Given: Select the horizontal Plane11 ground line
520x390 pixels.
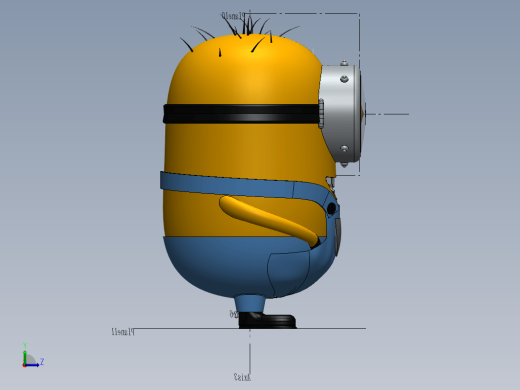Looking at the screenshot, I should coord(250,328).
